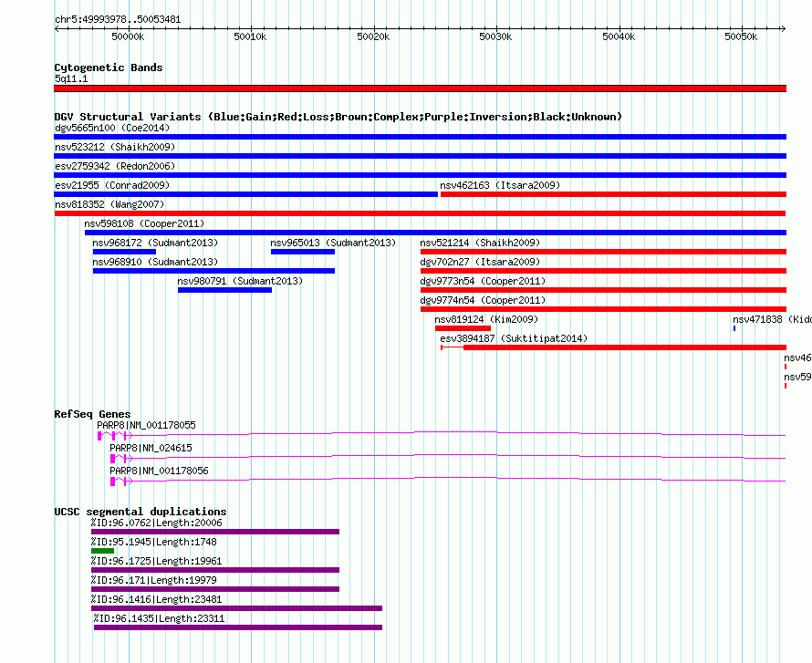
Task: Open the PARP8|NM_024615 transcript label
Action: coord(151,448)
